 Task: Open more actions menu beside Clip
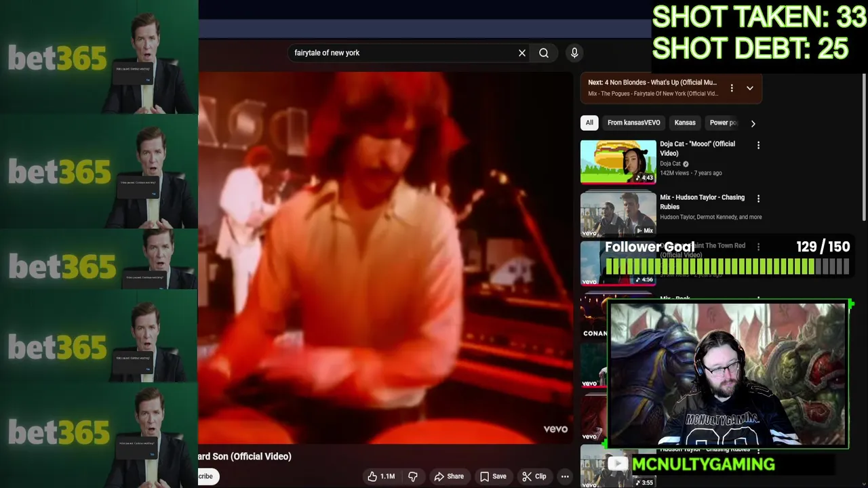tap(565, 476)
